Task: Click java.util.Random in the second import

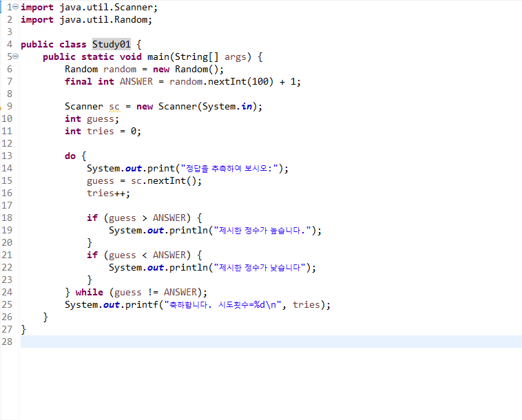Action: pyautogui.click(x=103, y=20)
